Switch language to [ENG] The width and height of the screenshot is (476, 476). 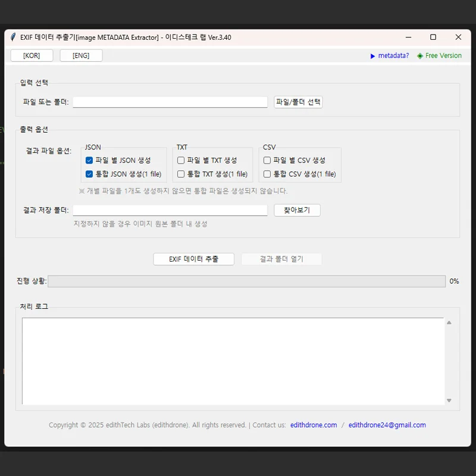(82, 55)
